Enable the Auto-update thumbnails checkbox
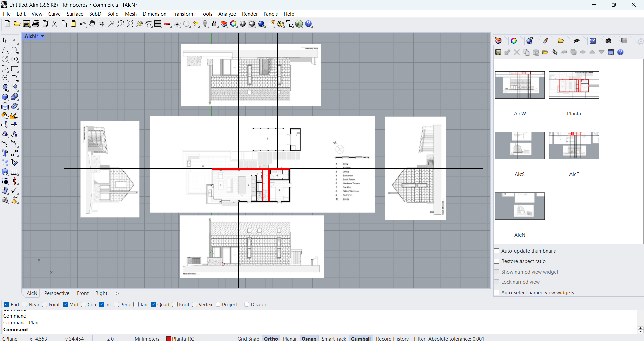The image size is (644, 341). tap(497, 251)
